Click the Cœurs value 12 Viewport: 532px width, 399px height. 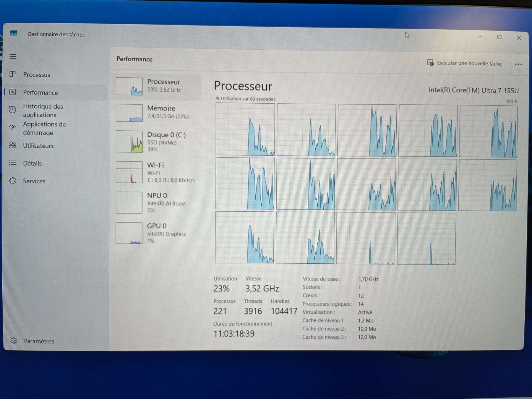click(361, 296)
